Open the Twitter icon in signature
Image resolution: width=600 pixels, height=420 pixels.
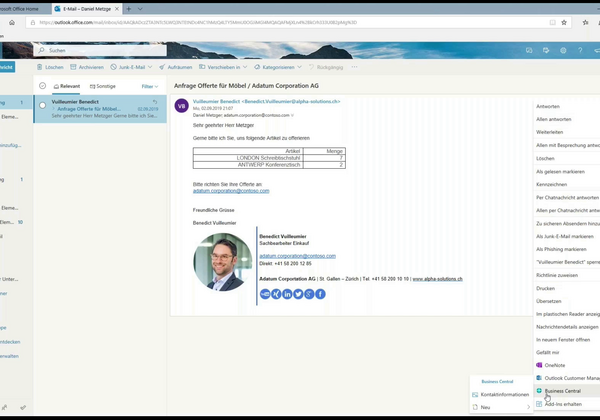pos(298,294)
